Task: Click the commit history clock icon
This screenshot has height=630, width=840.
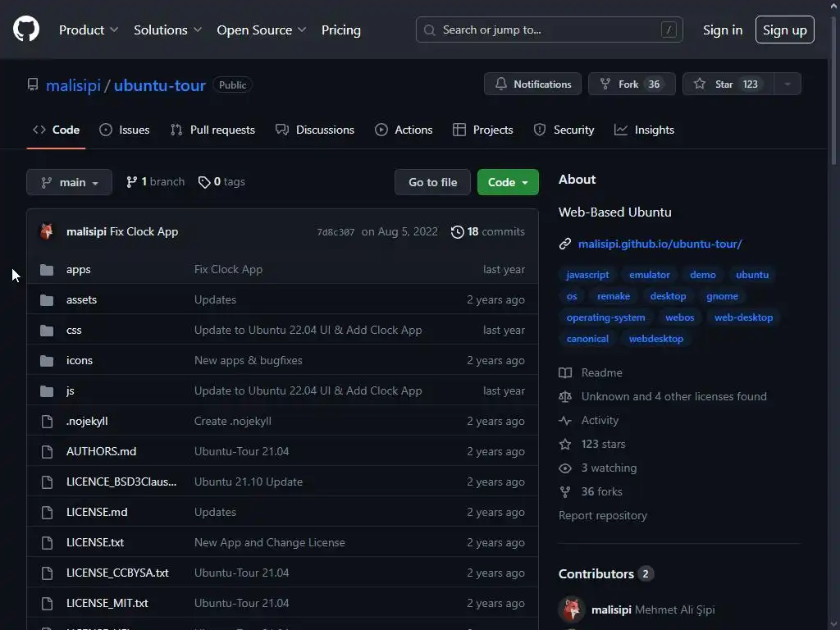Action: (457, 232)
